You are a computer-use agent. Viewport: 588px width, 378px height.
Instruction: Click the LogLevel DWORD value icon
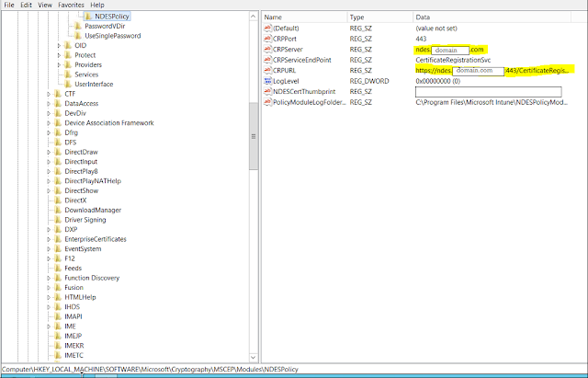point(267,81)
